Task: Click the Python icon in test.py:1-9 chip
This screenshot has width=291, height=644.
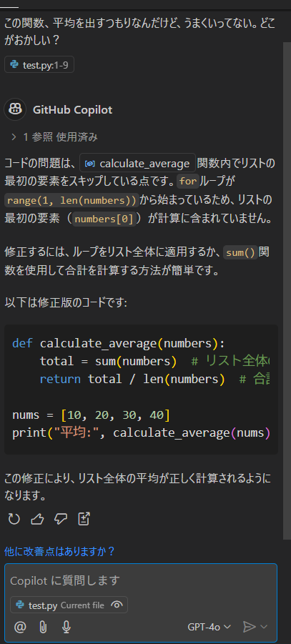Action: coord(15,65)
